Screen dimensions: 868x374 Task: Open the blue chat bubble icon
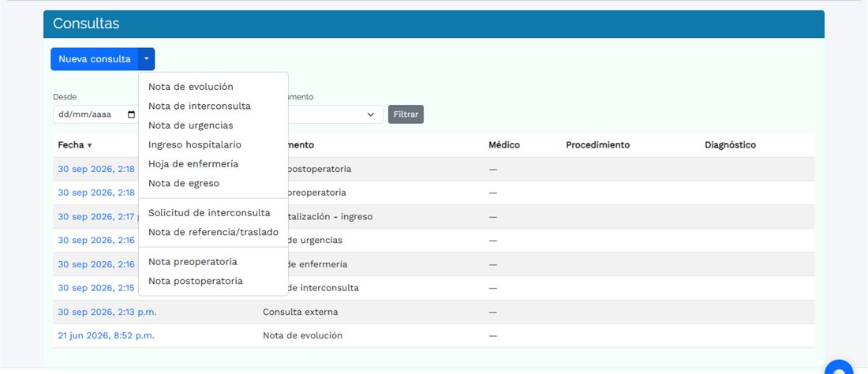840,368
